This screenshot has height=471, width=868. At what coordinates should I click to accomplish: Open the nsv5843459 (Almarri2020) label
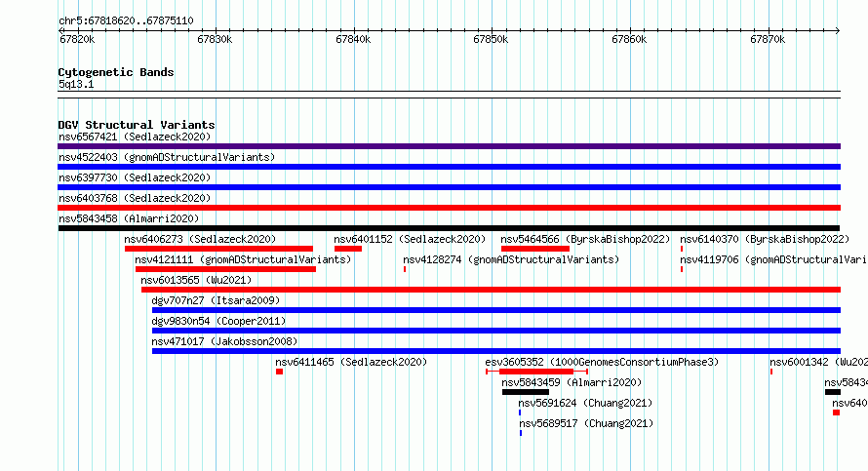point(572,382)
